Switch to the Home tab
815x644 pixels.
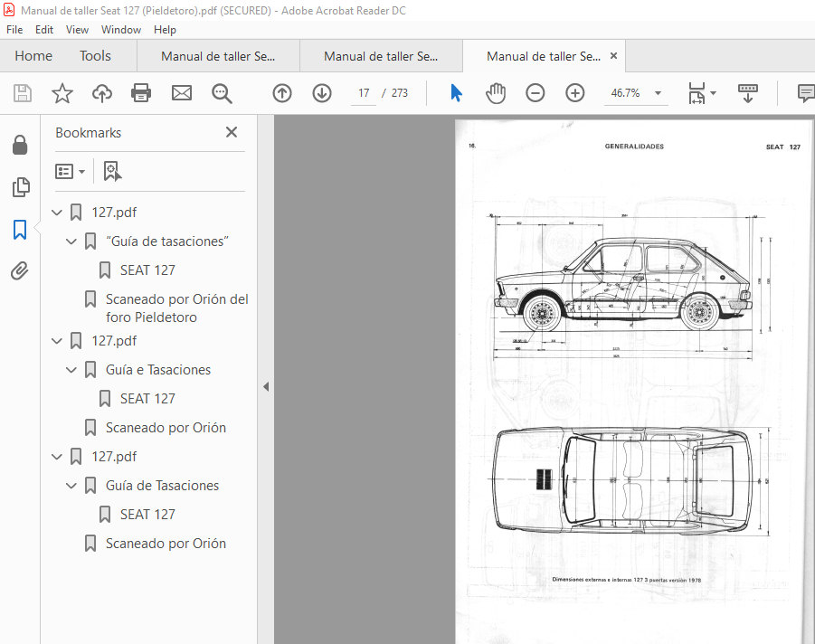pos(33,56)
